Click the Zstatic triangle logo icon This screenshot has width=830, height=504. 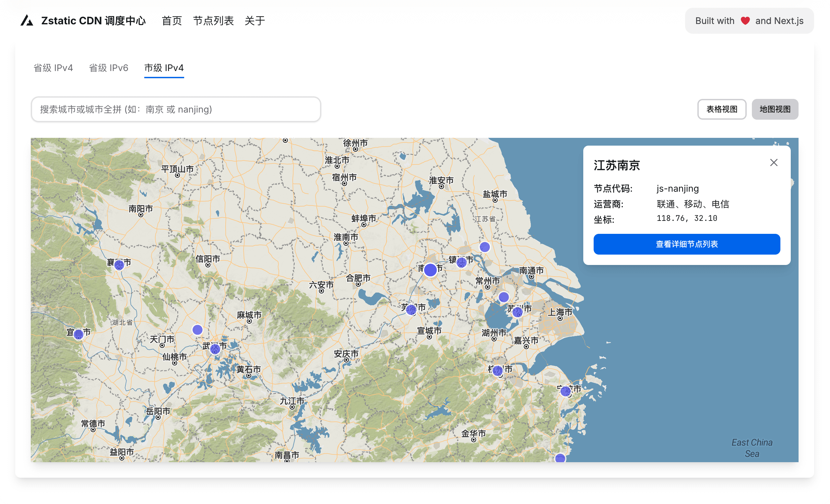point(27,20)
